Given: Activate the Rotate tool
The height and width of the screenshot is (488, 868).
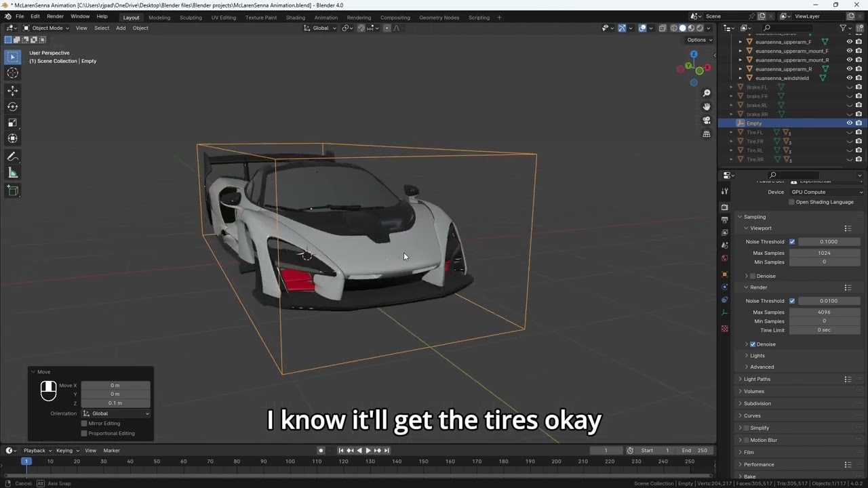Looking at the screenshot, I should coord(12,106).
